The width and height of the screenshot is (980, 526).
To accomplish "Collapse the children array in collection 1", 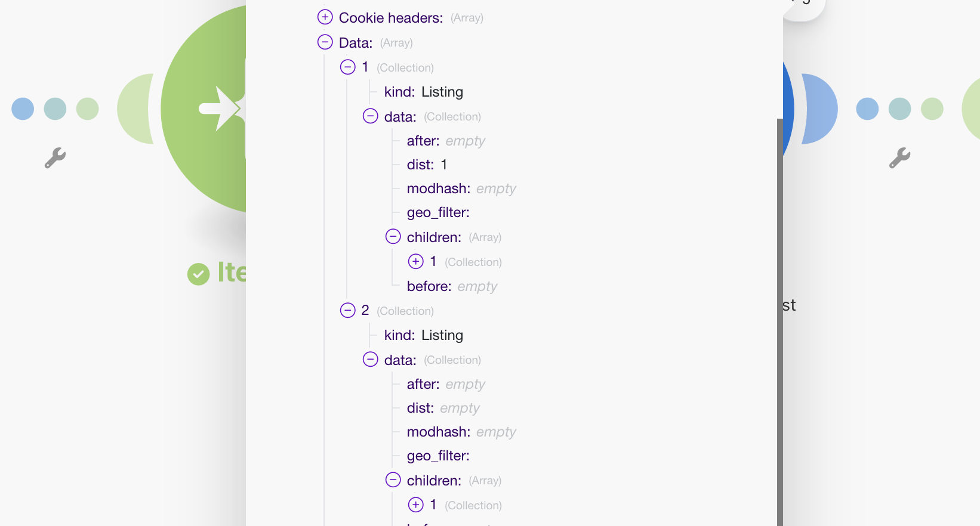I will (x=393, y=236).
